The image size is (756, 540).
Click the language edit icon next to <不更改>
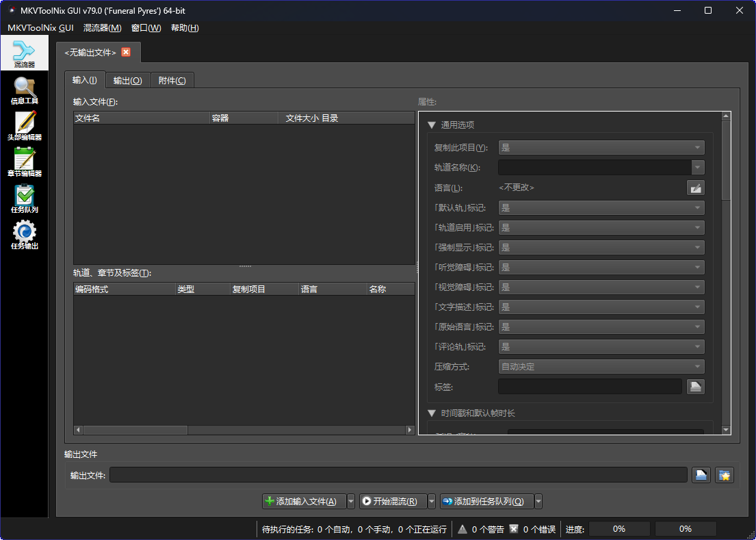(x=695, y=188)
